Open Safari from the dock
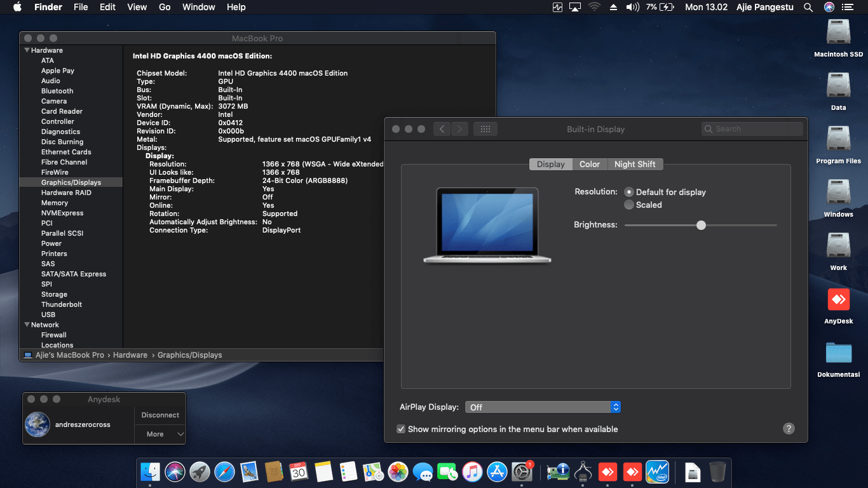 pos(224,471)
